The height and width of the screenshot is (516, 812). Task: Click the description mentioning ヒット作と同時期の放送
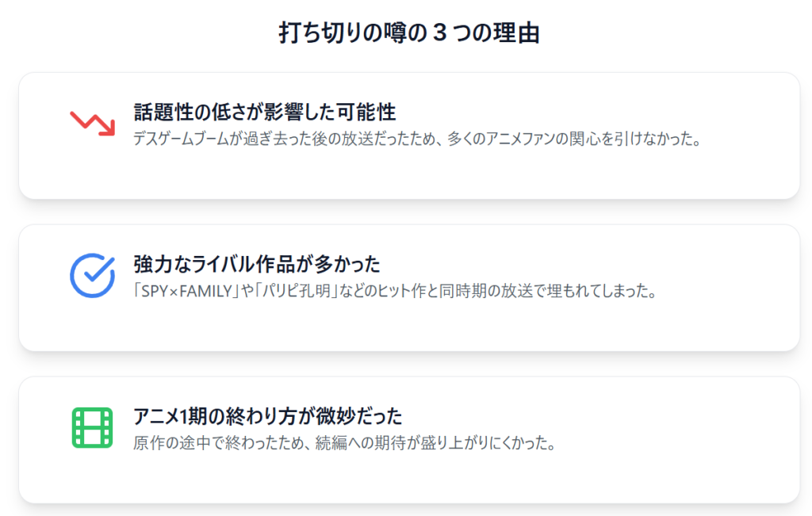(395, 291)
